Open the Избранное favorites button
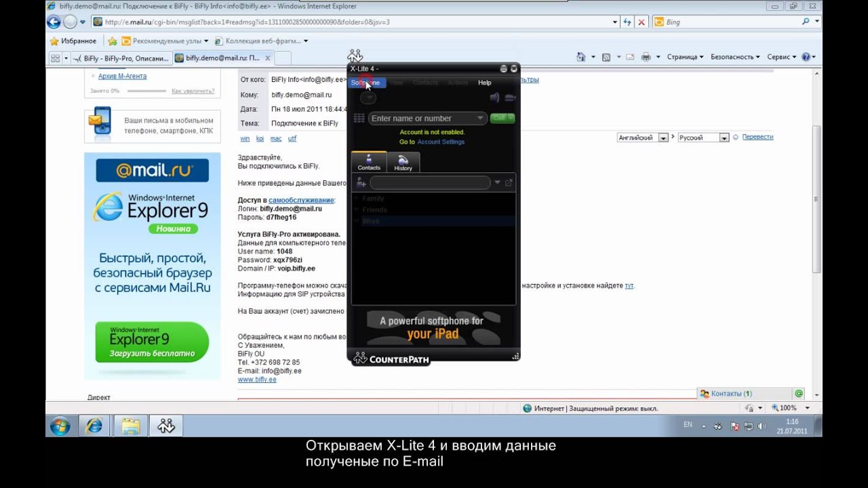This screenshot has width=868, height=488. [x=73, y=41]
